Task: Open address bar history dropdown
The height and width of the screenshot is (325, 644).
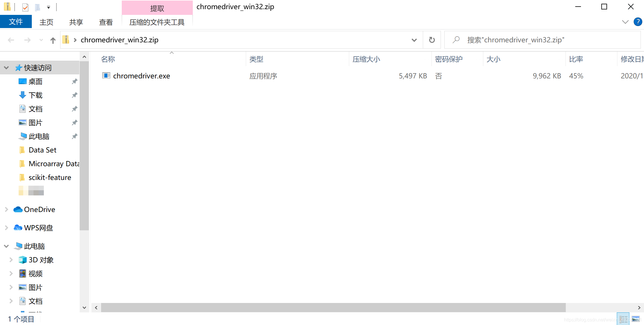Action: point(414,40)
